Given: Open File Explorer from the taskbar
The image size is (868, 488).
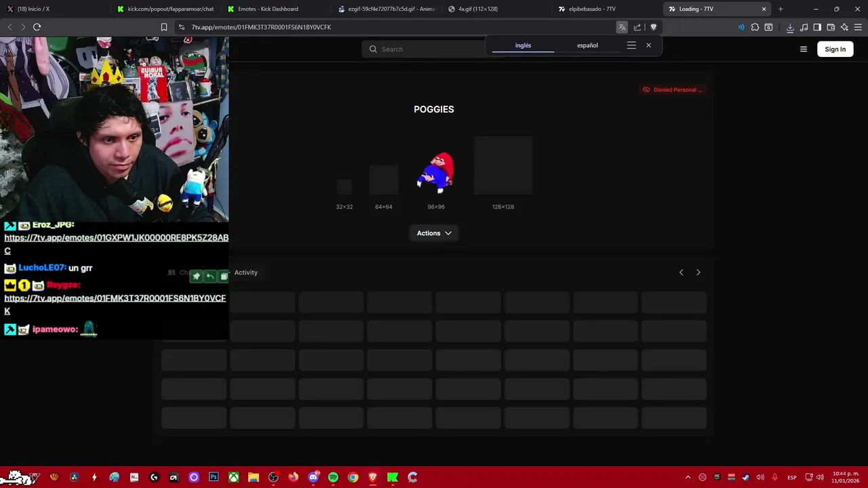Looking at the screenshot, I should pos(254,477).
